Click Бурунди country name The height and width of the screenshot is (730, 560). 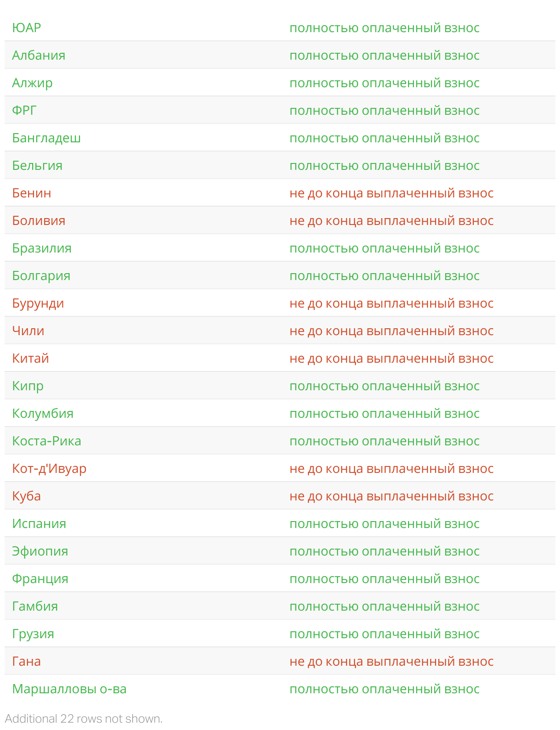[38, 303]
